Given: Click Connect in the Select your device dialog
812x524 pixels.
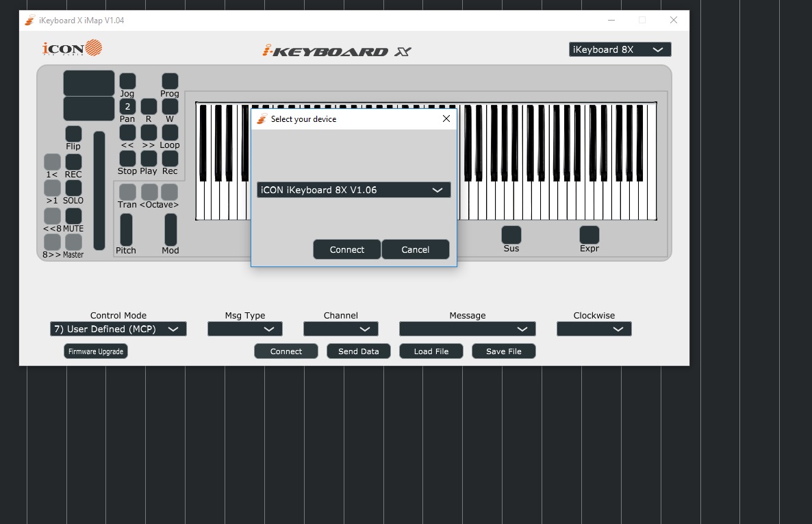Looking at the screenshot, I should [x=347, y=249].
